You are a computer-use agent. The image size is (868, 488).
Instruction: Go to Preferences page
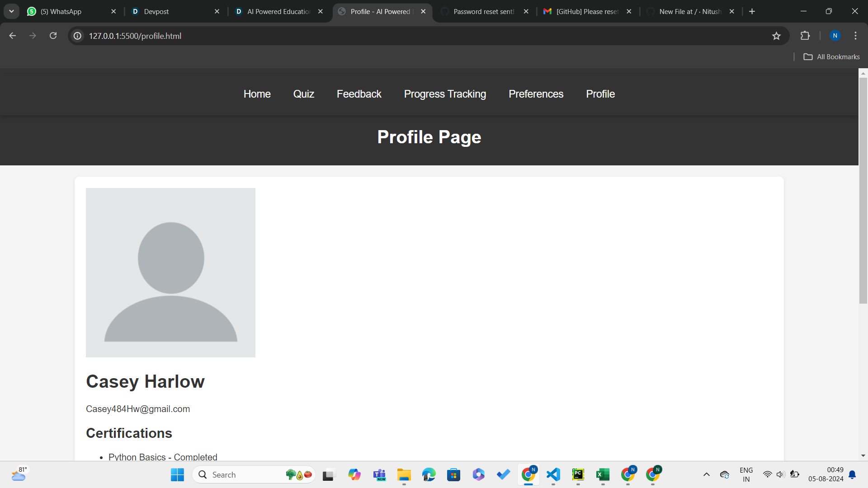pos(536,94)
